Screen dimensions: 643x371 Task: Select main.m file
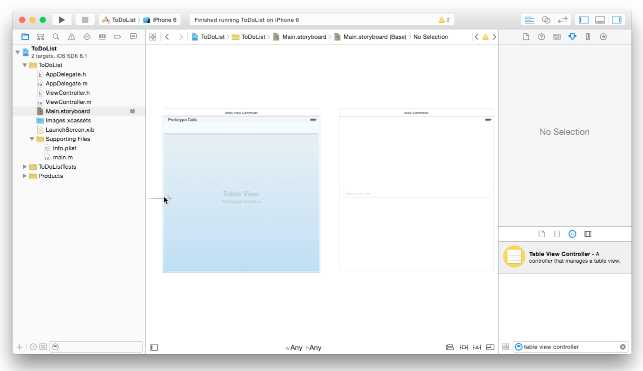click(62, 157)
